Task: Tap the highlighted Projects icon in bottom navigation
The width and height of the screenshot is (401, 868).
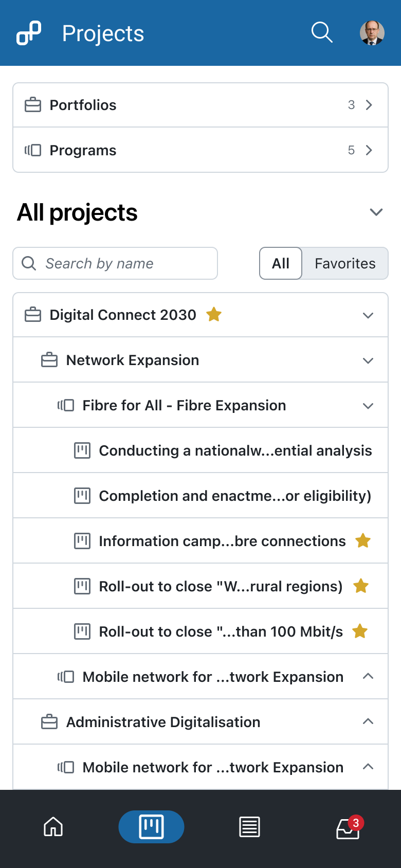Action: pyautogui.click(x=151, y=827)
